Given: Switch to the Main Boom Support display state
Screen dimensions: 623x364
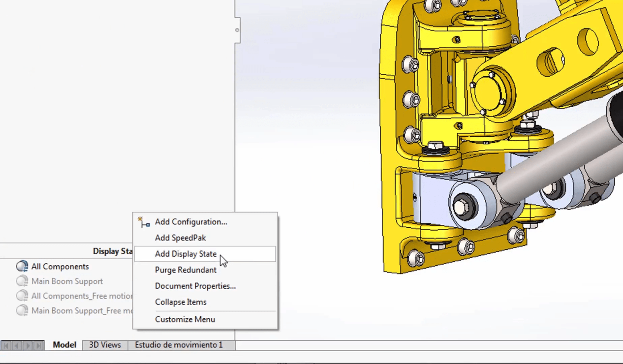Looking at the screenshot, I should click(x=67, y=281).
